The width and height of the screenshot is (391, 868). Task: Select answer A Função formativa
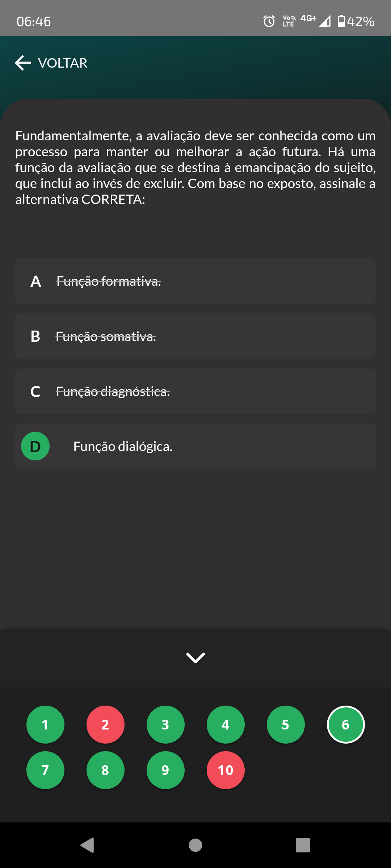pos(195,281)
